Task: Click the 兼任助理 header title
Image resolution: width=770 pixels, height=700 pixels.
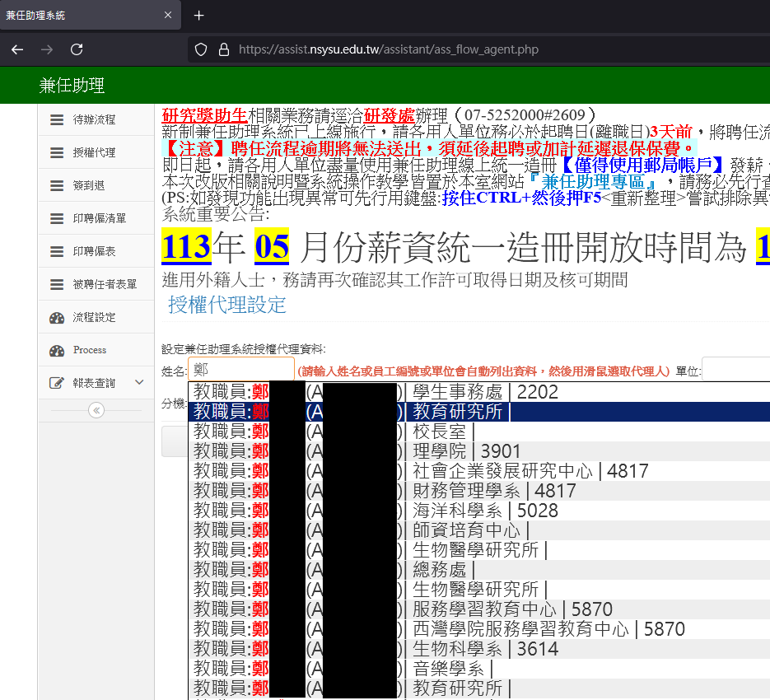Action: click(72, 86)
